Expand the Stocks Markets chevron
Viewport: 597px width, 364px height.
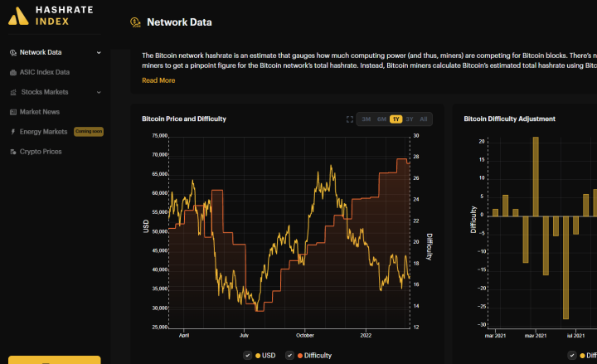click(99, 92)
